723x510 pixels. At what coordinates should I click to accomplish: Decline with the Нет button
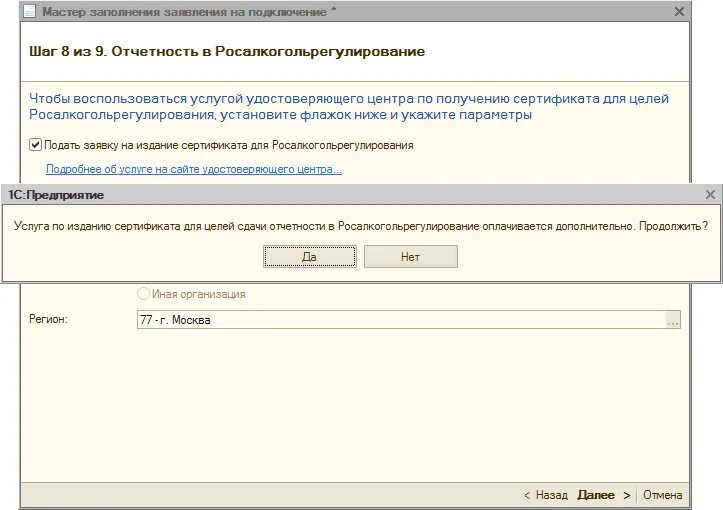coord(411,256)
